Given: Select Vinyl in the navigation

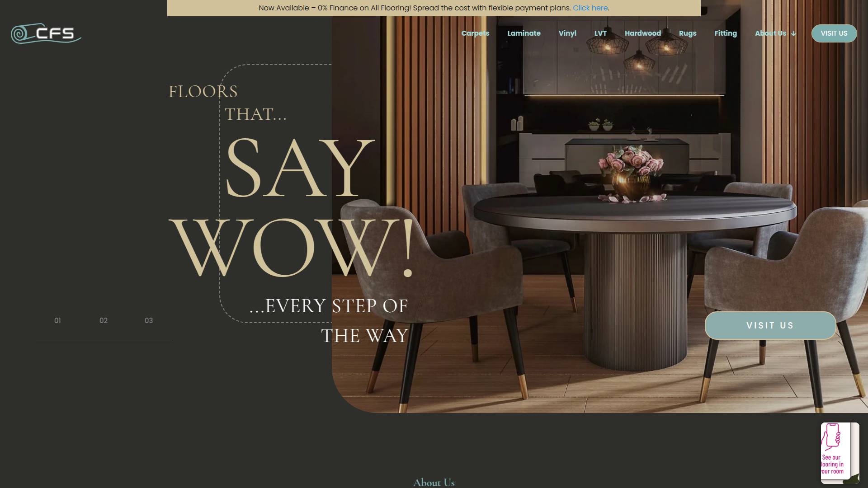Looking at the screenshot, I should click(x=567, y=33).
